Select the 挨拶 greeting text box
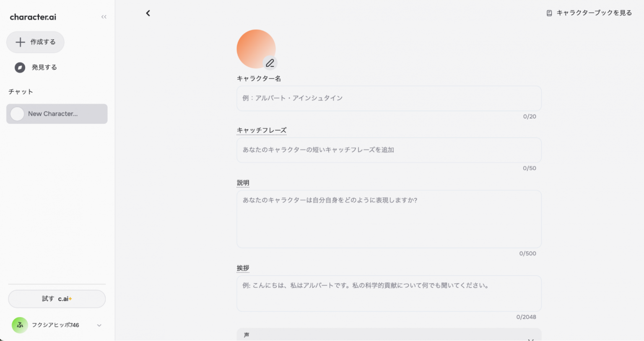The height and width of the screenshot is (341, 644). pyautogui.click(x=389, y=293)
